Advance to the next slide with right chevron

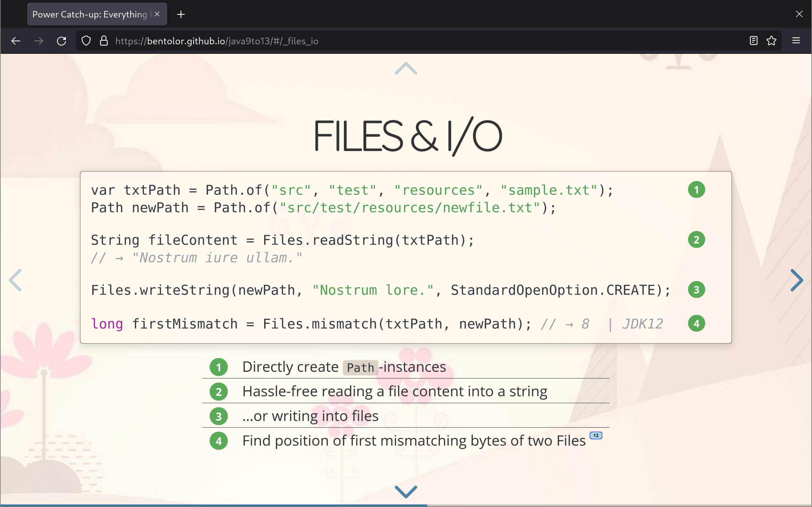(x=797, y=280)
